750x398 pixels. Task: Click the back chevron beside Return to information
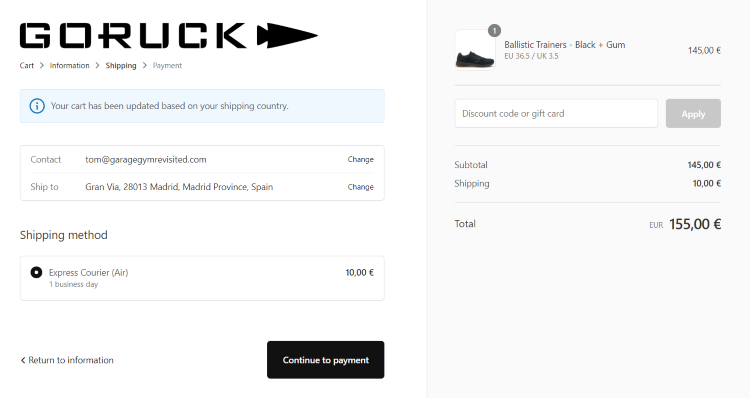tap(22, 360)
